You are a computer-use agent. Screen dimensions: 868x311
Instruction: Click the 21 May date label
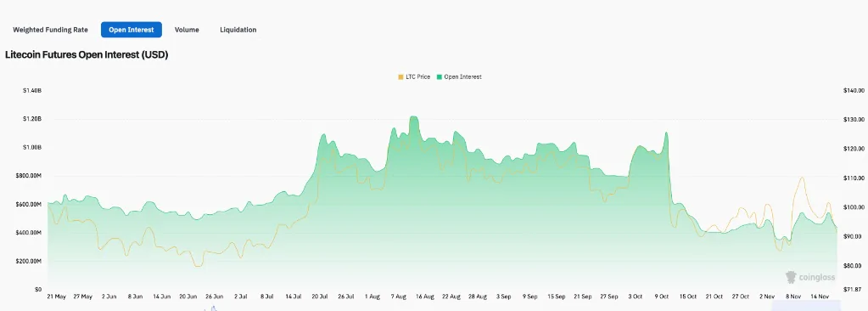click(57, 297)
